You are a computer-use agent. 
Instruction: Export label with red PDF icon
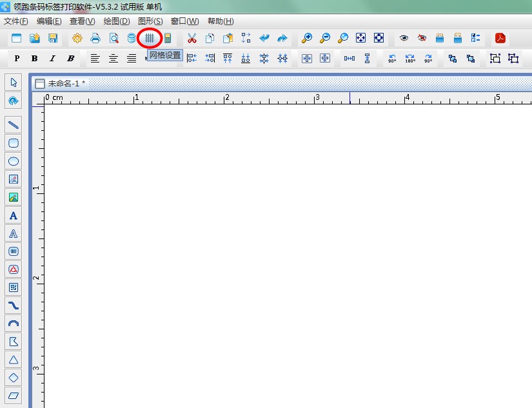(x=499, y=38)
